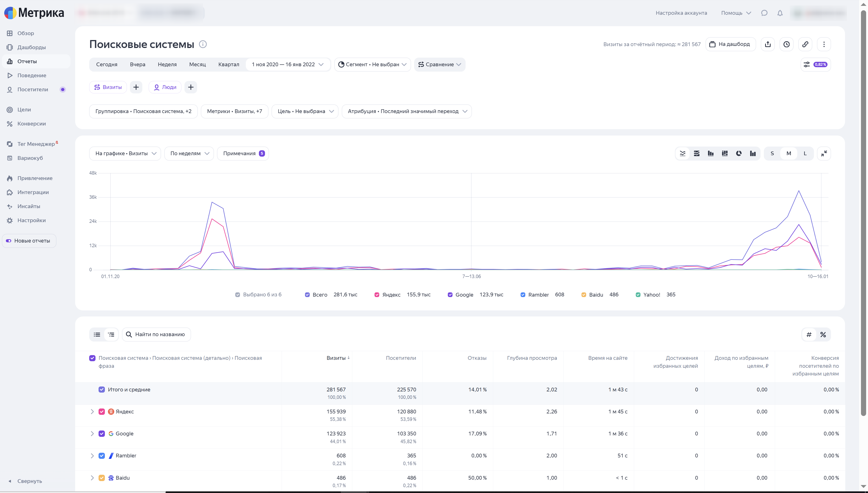The width and height of the screenshot is (868, 493).
Task: Switch chart to stacked column view
Action: point(725,153)
